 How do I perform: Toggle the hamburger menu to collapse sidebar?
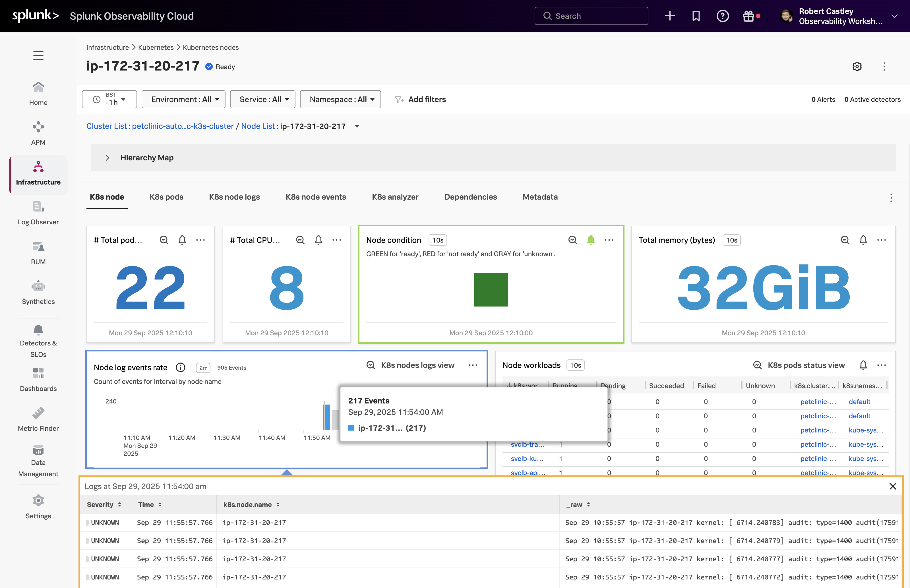tap(38, 56)
